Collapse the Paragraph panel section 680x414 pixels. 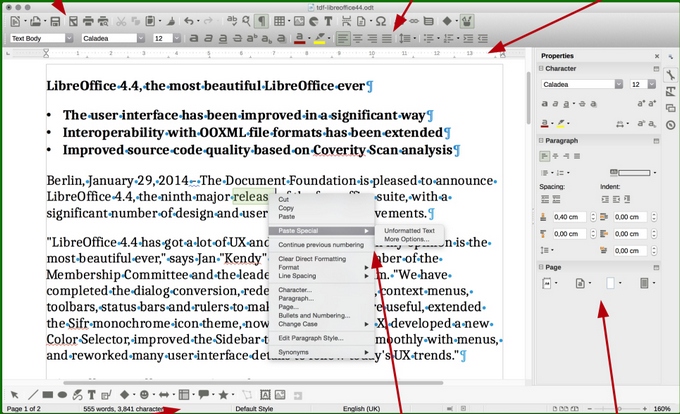[541, 140]
